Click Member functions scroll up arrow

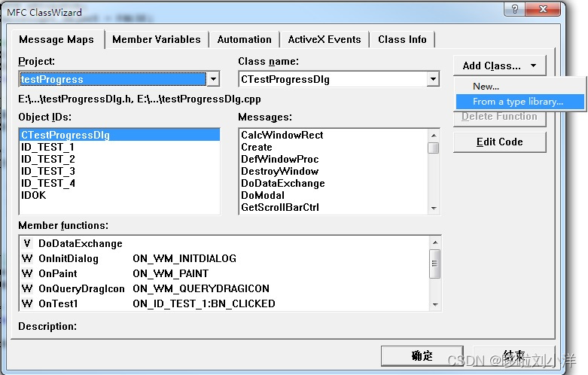pyautogui.click(x=435, y=242)
